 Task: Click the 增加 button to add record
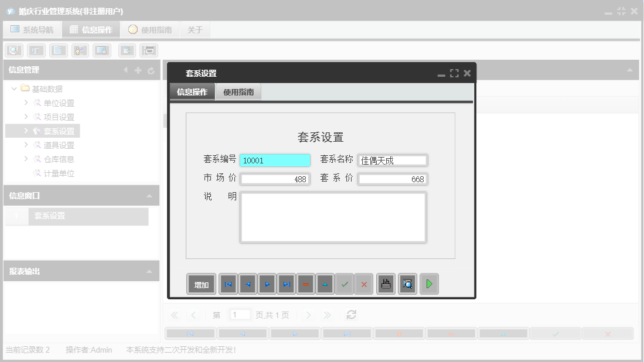click(201, 284)
